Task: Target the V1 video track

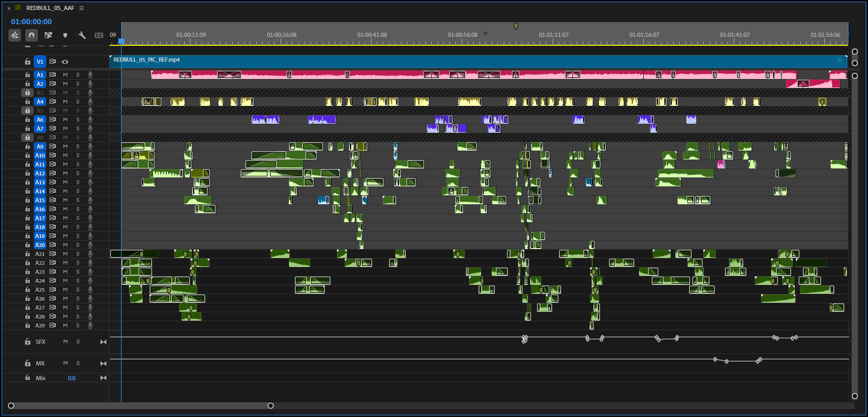Action: 40,62
